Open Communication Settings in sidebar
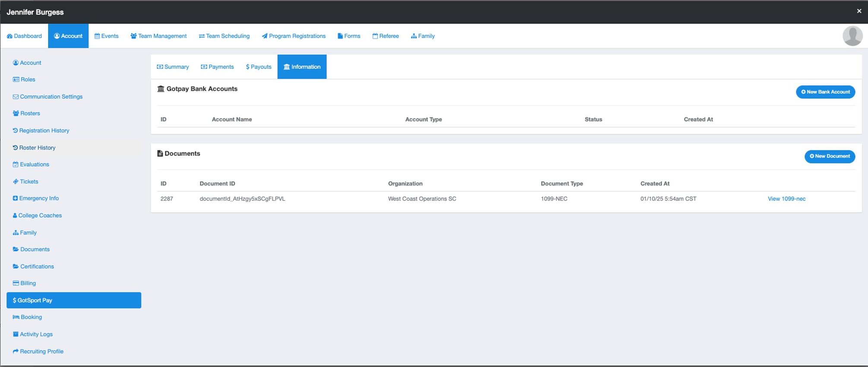Screen dimensions: 868x367 tap(48, 97)
